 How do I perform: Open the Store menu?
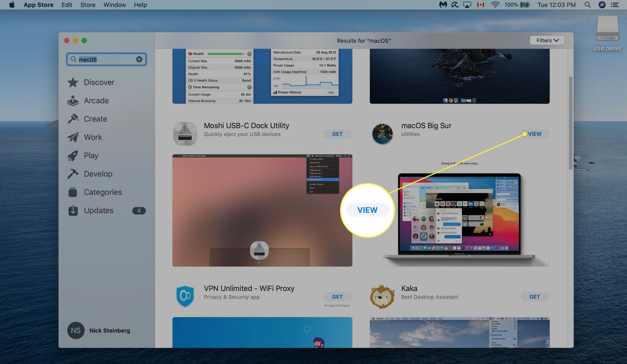tap(88, 5)
